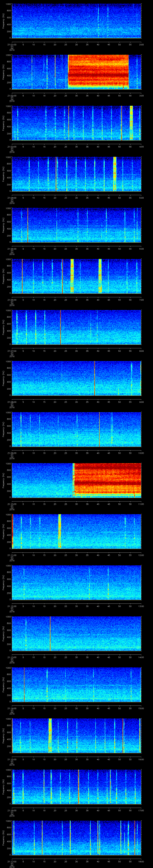Screen dimensions: 153x868
Task: Select the yellow burst near 41s in 21:06:00 spectrogram
Action: coord(100,276)
